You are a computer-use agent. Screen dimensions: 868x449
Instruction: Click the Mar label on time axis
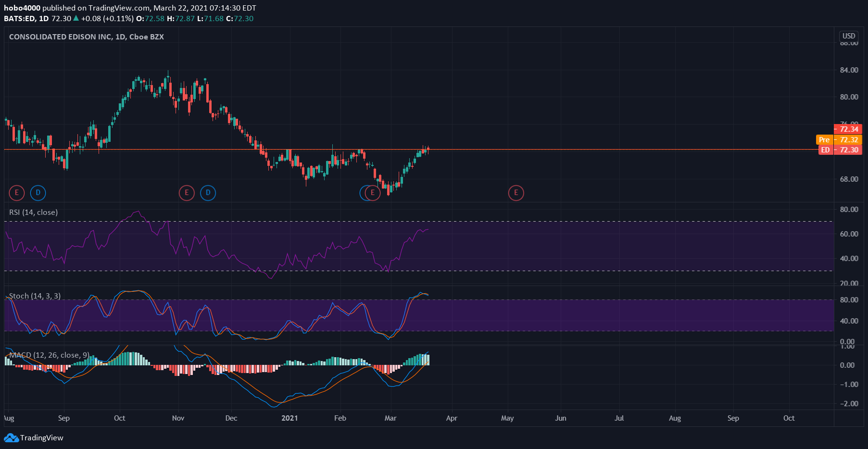pyautogui.click(x=390, y=418)
